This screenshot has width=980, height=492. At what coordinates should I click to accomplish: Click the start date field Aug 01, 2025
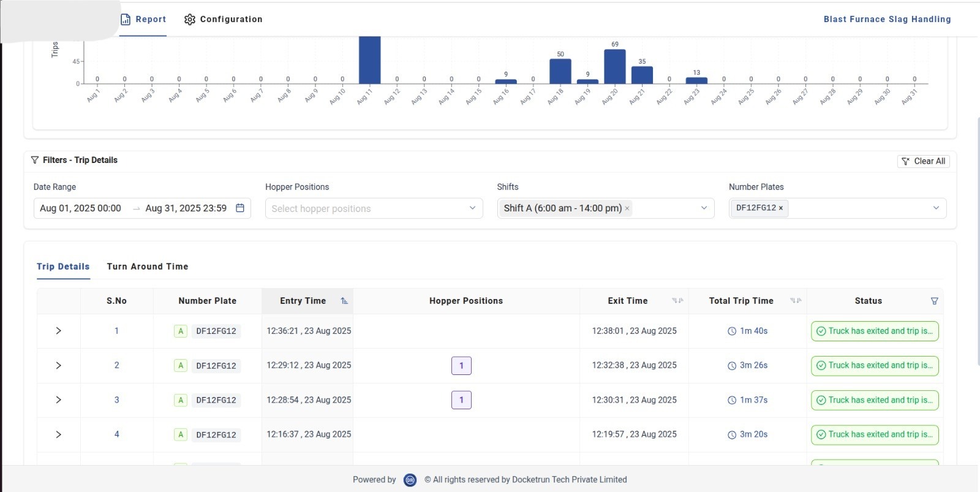pos(81,208)
